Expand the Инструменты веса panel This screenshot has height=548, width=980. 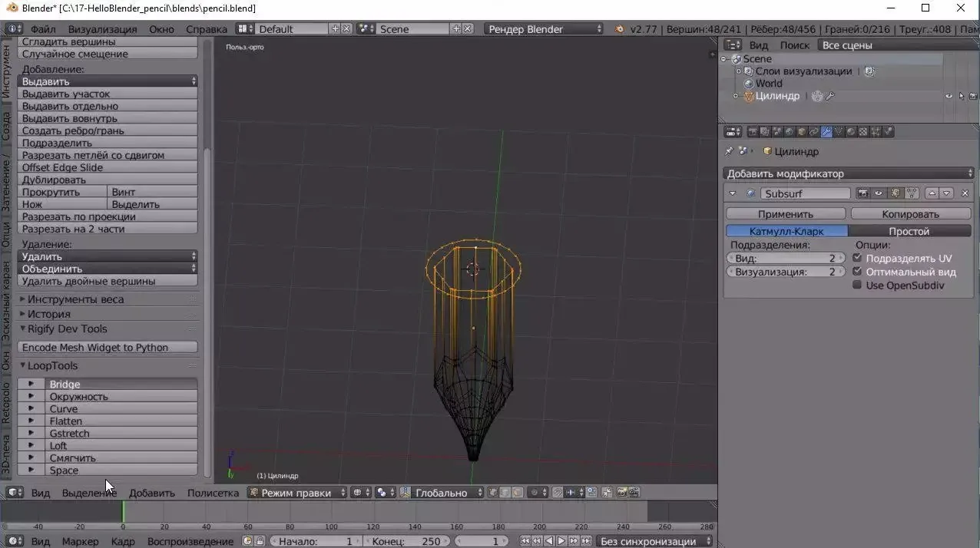(75, 299)
